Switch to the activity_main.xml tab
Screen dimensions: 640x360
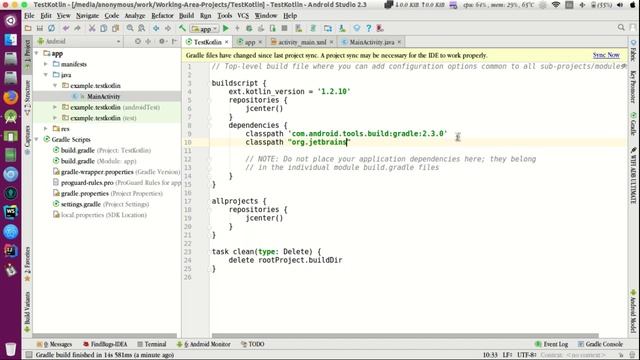click(302, 42)
